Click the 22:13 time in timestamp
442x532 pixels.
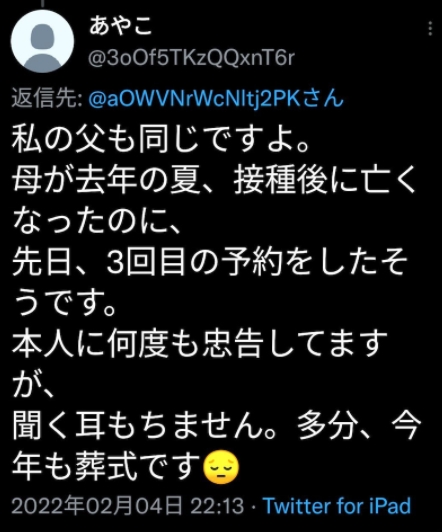tap(217, 506)
